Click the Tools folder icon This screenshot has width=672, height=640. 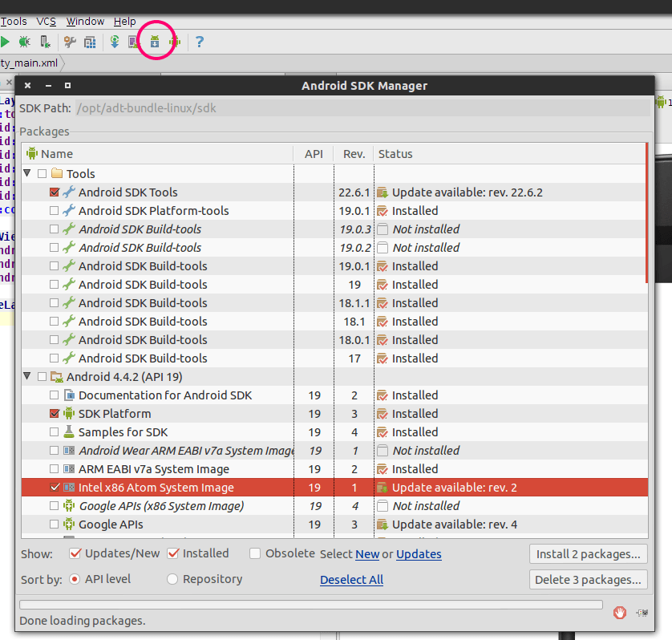click(57, 173)
